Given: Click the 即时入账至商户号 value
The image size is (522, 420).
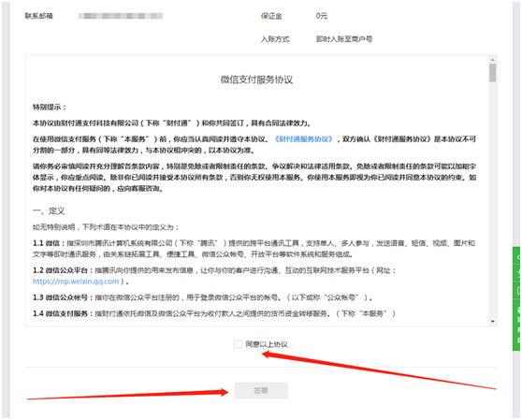Looking at the screenshot, I should [x=344, y=39].
